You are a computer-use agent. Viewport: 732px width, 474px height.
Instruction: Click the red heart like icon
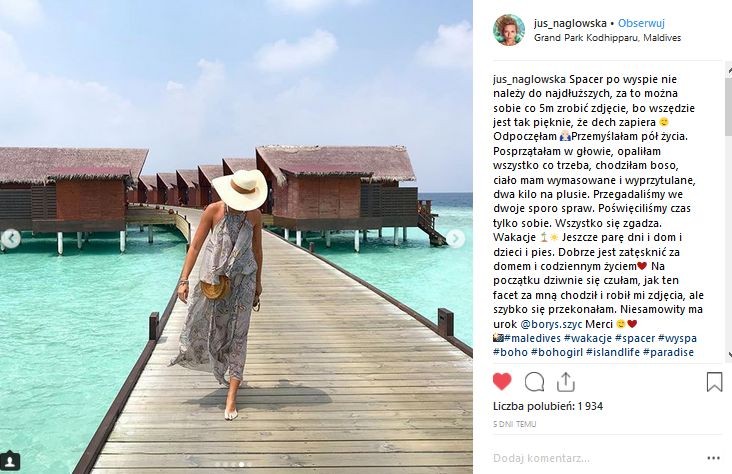click(x=502, y=381)
